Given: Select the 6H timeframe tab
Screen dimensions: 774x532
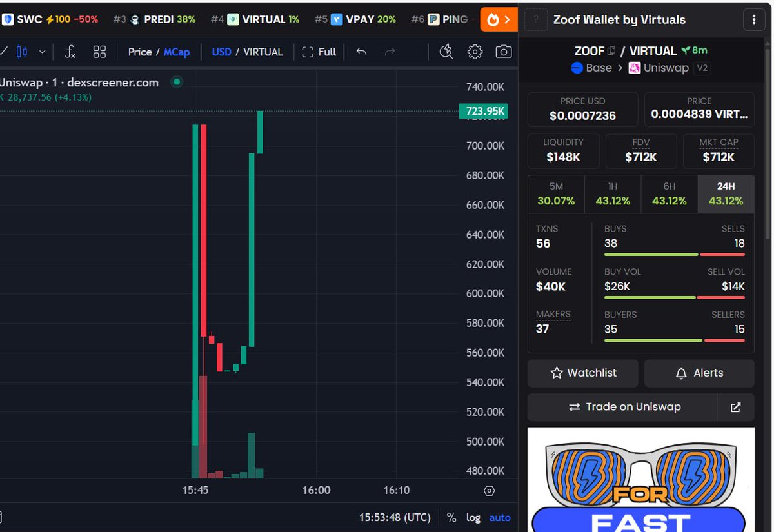Looking at the screenshot, I should (x=670, y=193).
